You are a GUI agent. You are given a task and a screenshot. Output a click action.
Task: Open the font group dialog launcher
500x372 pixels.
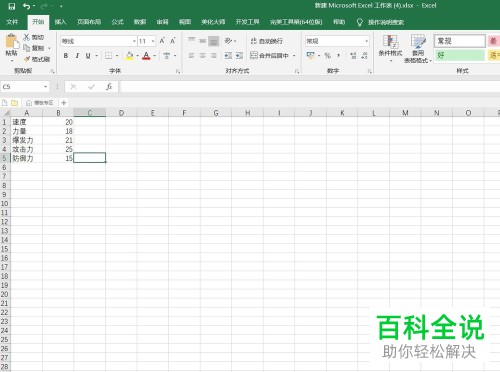178,71
